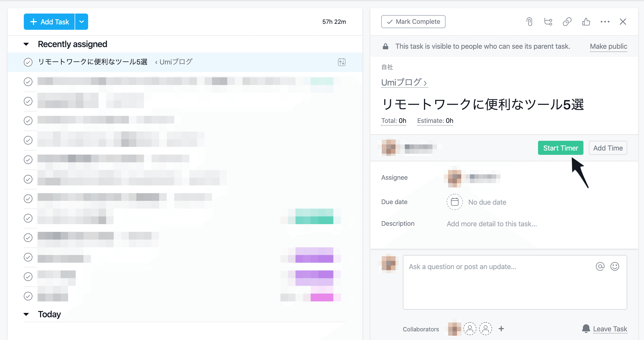Click the comment box to post an update
This screenshot has width=644, height=340.
tap(515, 282)
